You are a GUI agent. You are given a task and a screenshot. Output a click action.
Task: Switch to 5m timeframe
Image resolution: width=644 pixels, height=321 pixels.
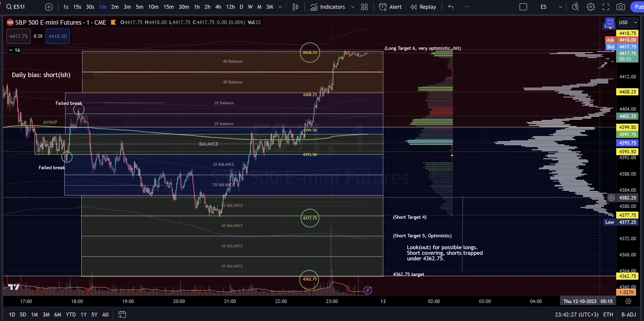[x=139, y=7]
